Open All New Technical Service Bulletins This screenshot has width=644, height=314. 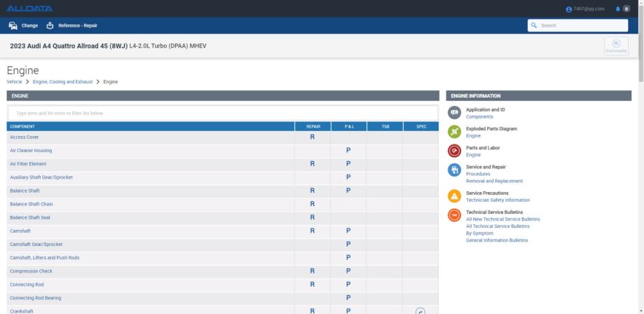coord(502,219)
